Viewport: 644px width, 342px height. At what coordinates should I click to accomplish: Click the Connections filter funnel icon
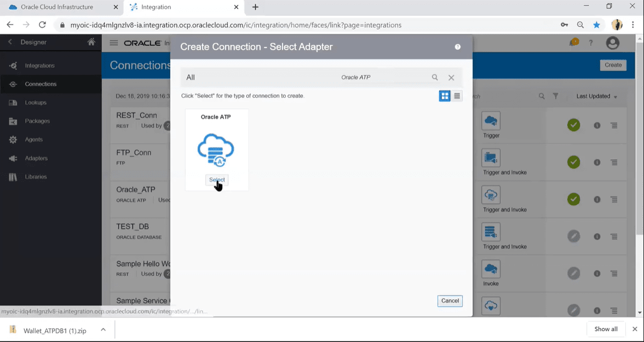555,96
